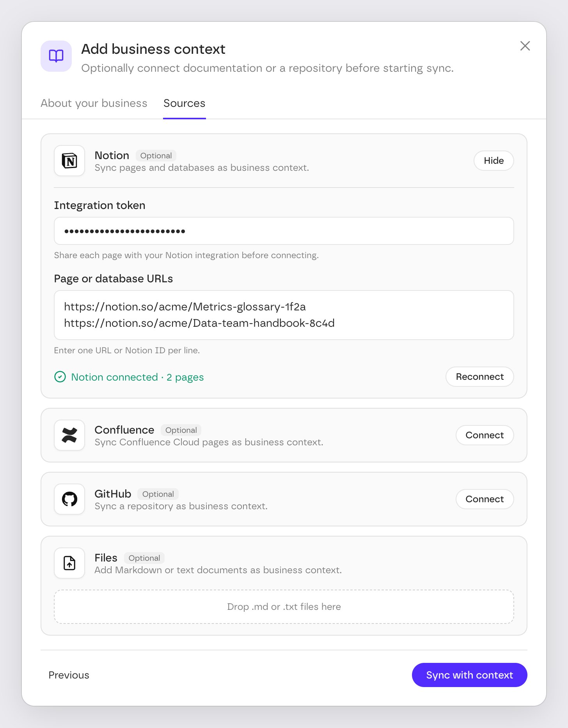Focus the Integration token field
Screen dimensions: 568x728
tap(284, 231)
